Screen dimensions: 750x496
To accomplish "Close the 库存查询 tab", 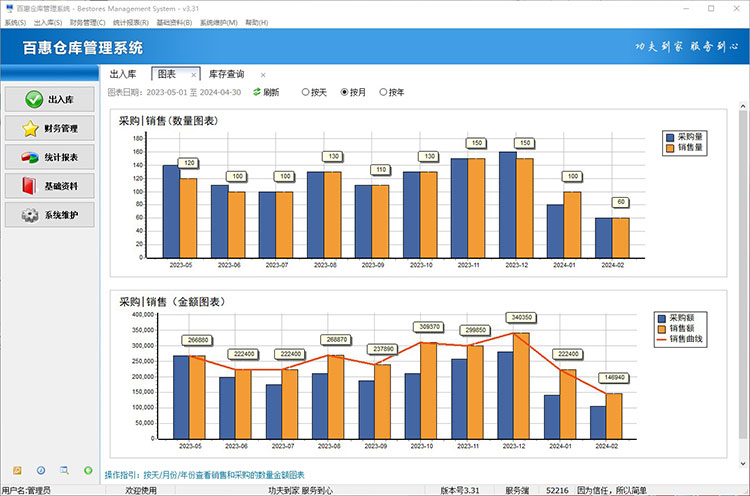I will tap(263, 75).
